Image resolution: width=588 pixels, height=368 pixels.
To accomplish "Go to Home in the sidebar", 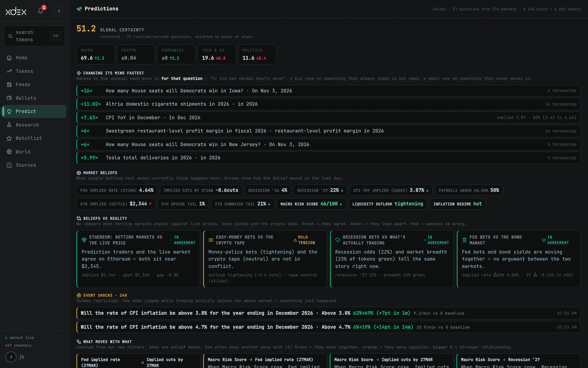I will tap(34, 58).
